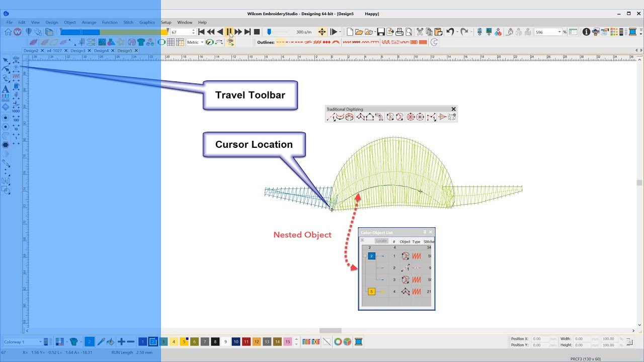Click the fast rewind travel button
Screen dimensions: 644x362
(211, 32)
